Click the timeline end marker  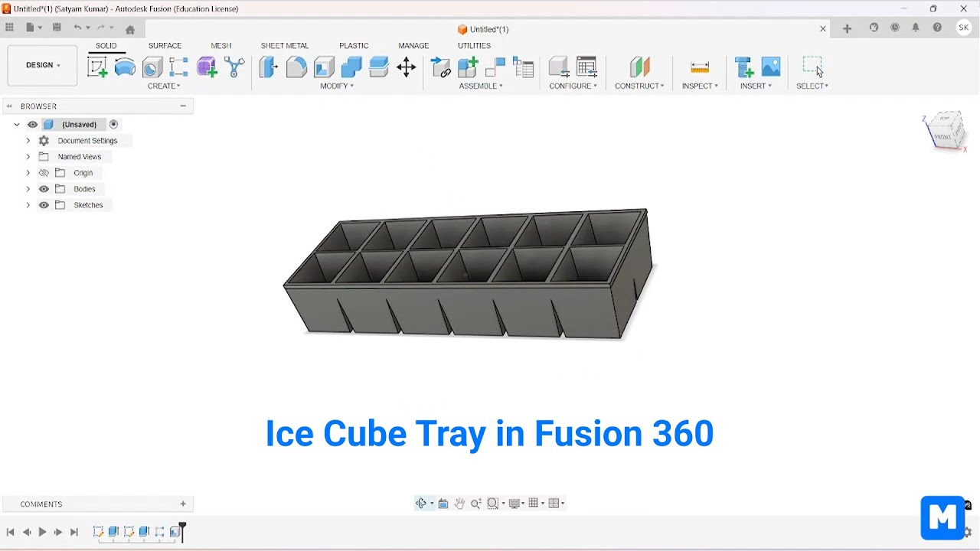point(182,531)
